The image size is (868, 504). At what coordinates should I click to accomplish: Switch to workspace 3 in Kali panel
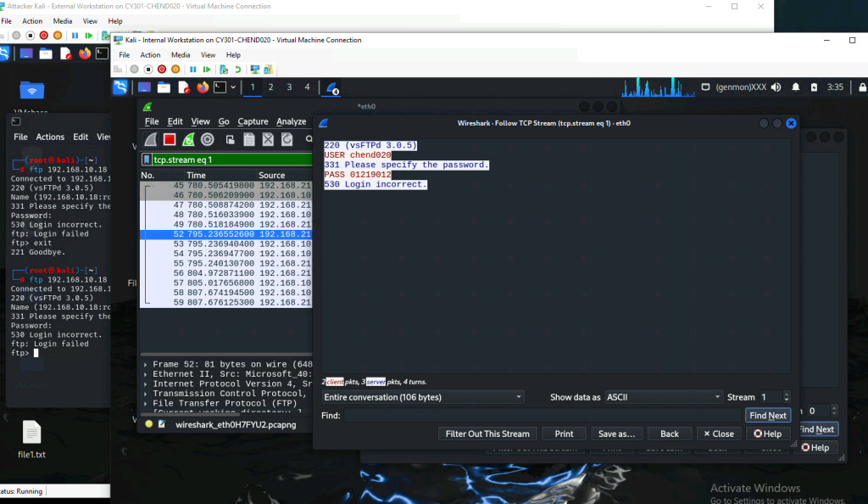pos(289,87)
